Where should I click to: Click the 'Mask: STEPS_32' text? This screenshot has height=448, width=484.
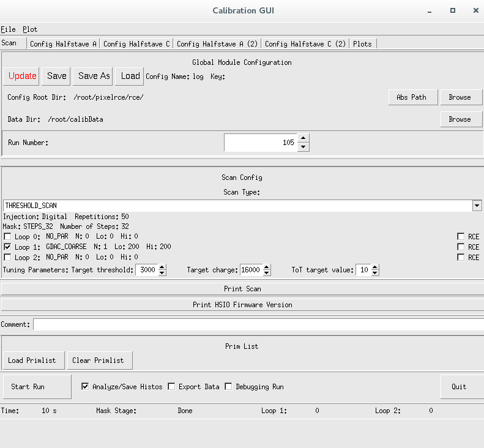pos(28,226)
